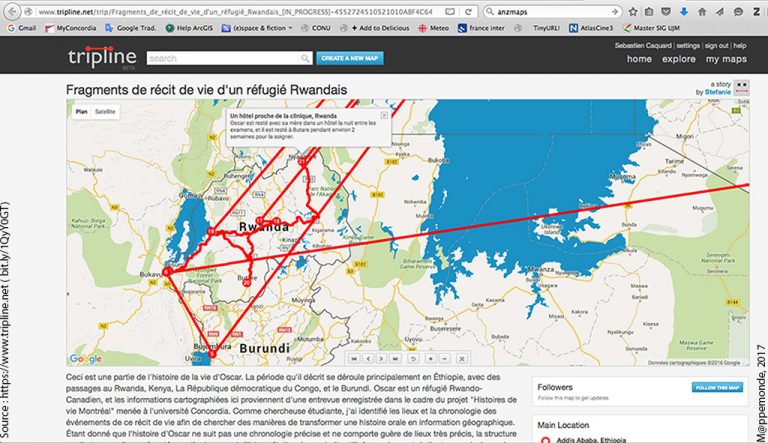Viewport: 768px width, 443px height.
Task: Go to my maps in navigation
Action: point(728,59)
